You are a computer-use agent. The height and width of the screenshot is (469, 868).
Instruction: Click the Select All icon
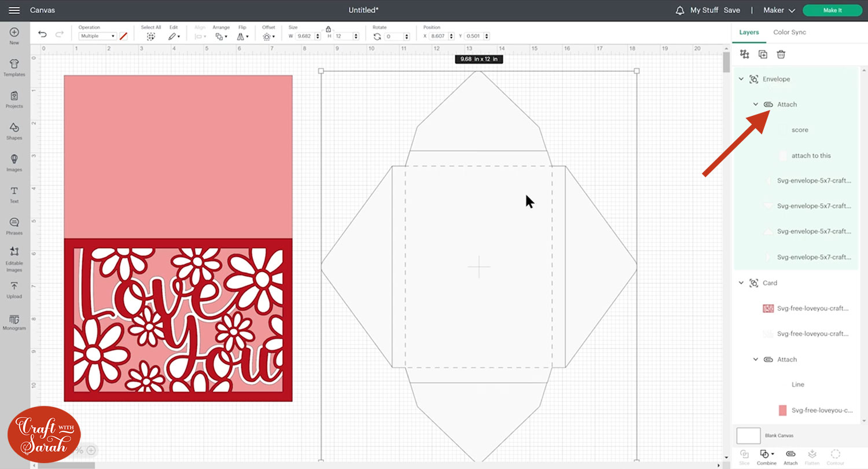(151, 36)
